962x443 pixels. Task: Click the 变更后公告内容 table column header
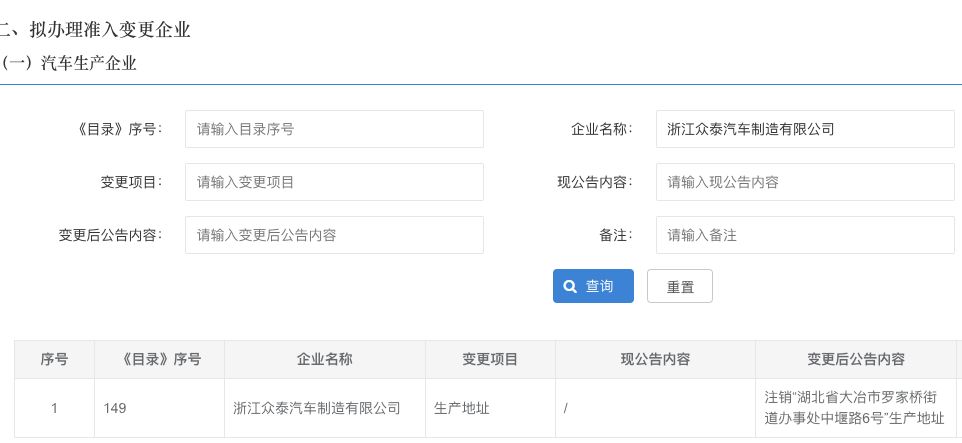point(856,360)
